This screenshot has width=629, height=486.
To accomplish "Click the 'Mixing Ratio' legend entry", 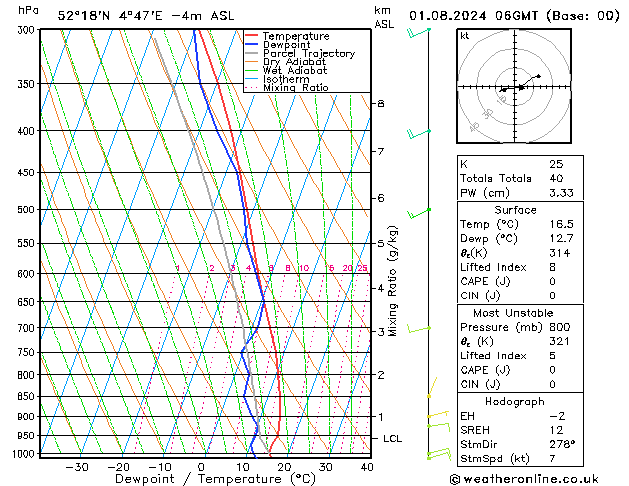I will [x=296, y=87].
